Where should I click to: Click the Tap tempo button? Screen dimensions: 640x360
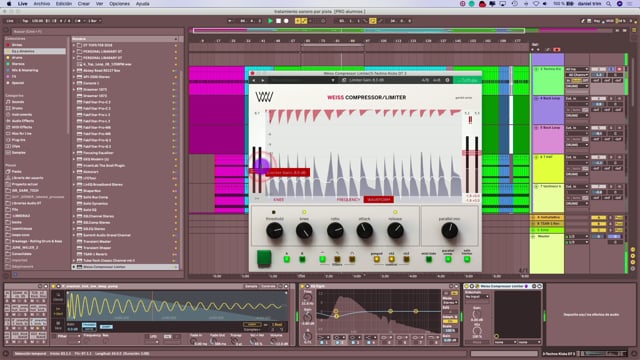[25, 21]
